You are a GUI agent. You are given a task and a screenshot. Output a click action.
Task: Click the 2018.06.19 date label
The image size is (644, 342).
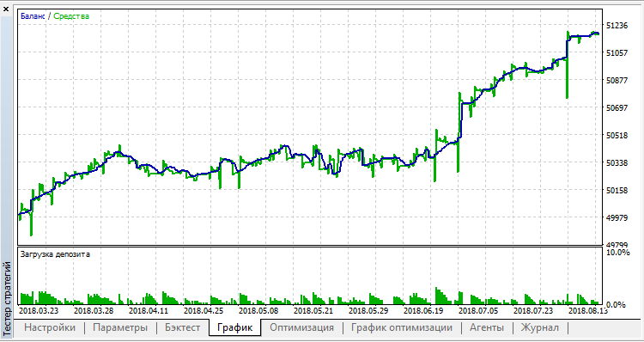pos(424,310)
